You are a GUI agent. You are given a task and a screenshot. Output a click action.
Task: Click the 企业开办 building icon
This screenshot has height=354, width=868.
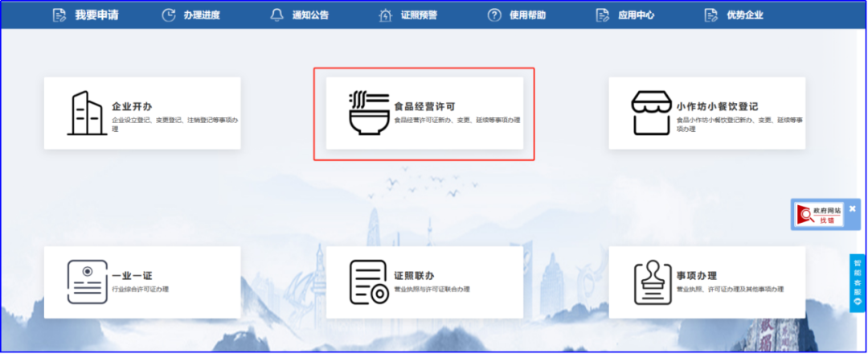tap(88, 113)
